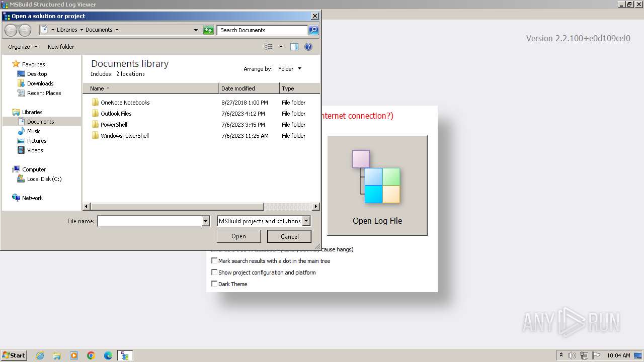Select Downloads in navigation pane
Viewport: 644px width, 362px height.
[x=40, y=83]
